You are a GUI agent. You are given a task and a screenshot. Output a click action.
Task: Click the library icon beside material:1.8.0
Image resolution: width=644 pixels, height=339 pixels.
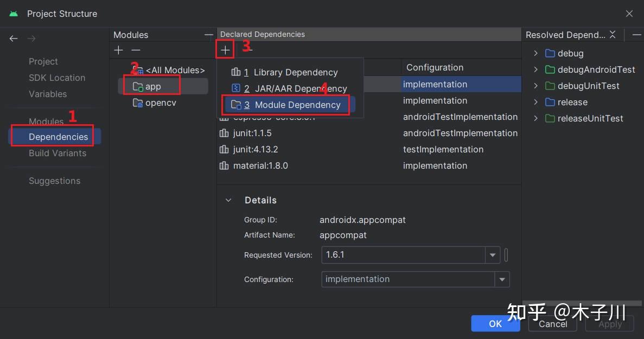pyautogui.click(x=224, y=165)
